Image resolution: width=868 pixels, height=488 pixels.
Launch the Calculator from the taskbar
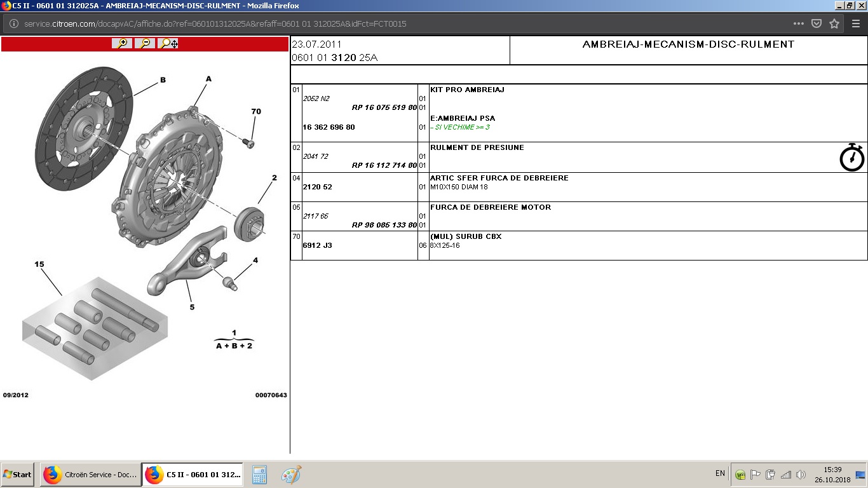click(259, 475)
